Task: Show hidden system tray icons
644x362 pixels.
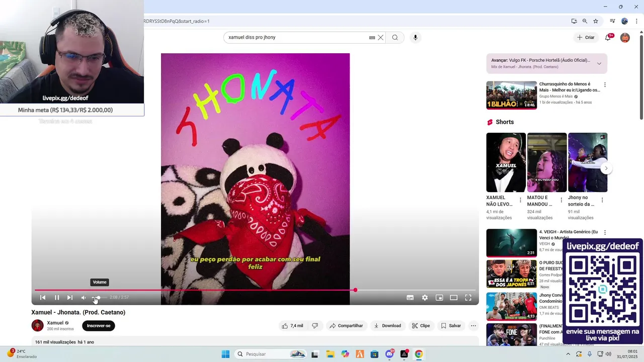Action: point(569,354)
